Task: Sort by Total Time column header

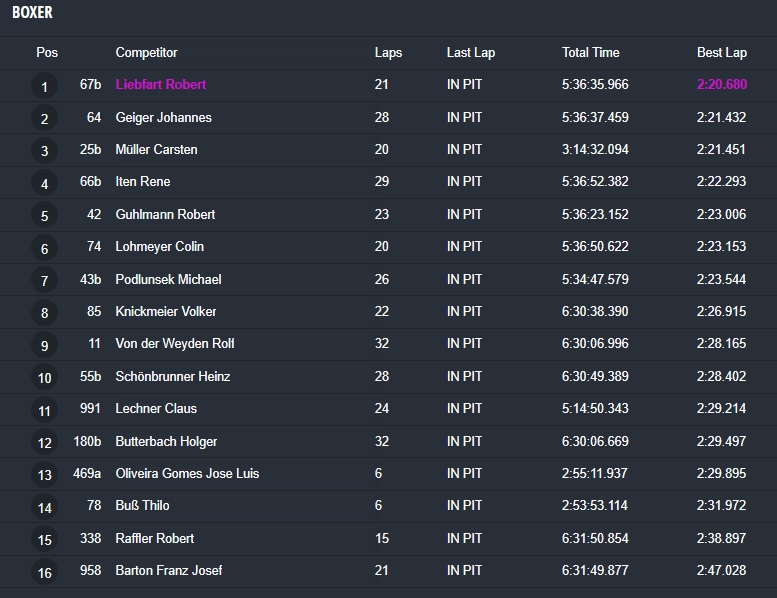Action: click(x=590, y=53)
